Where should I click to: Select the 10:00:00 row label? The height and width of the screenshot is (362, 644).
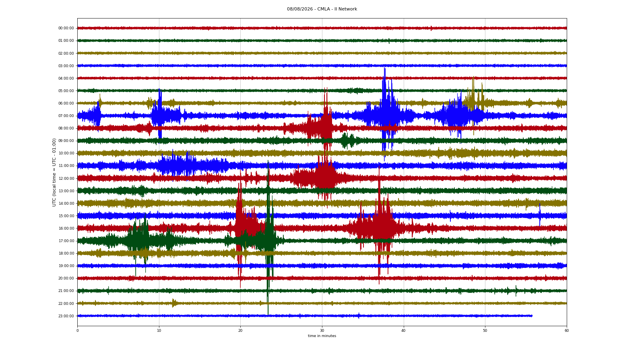click(66, 153)
